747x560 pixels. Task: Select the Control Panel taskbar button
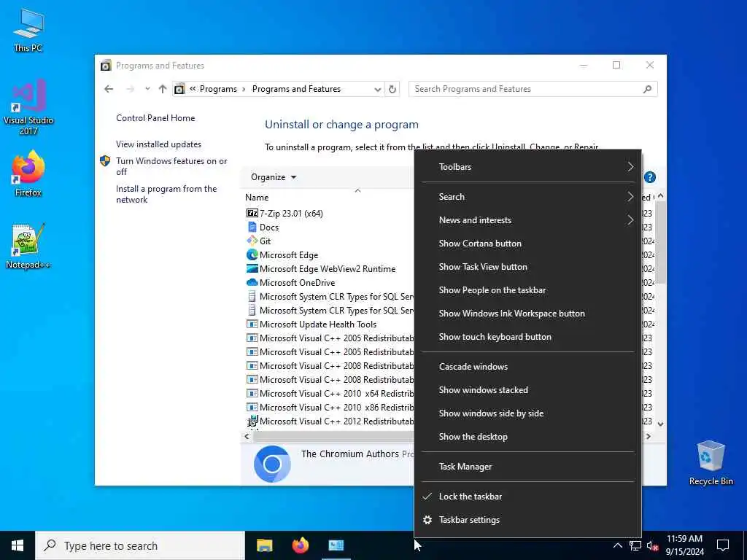point(336,545)
